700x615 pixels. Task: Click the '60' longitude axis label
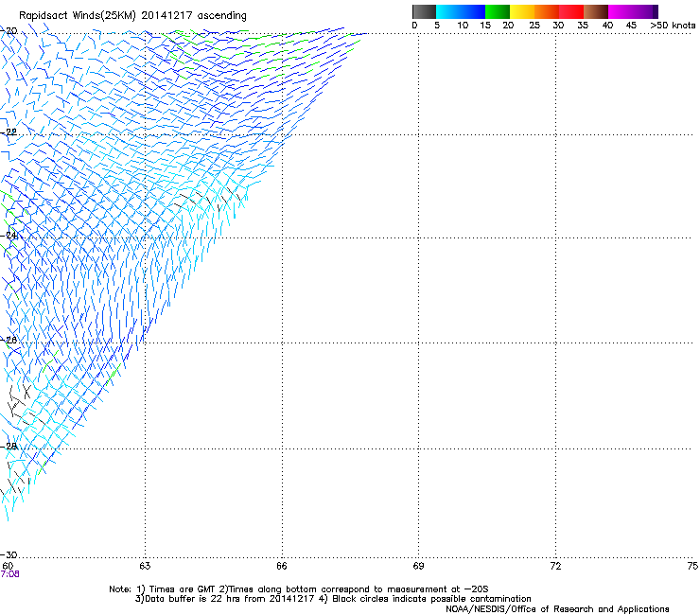(x=8, y=566)
